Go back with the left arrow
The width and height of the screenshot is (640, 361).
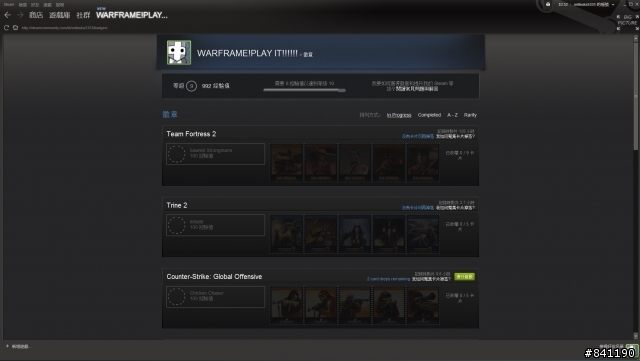[7, 15]
